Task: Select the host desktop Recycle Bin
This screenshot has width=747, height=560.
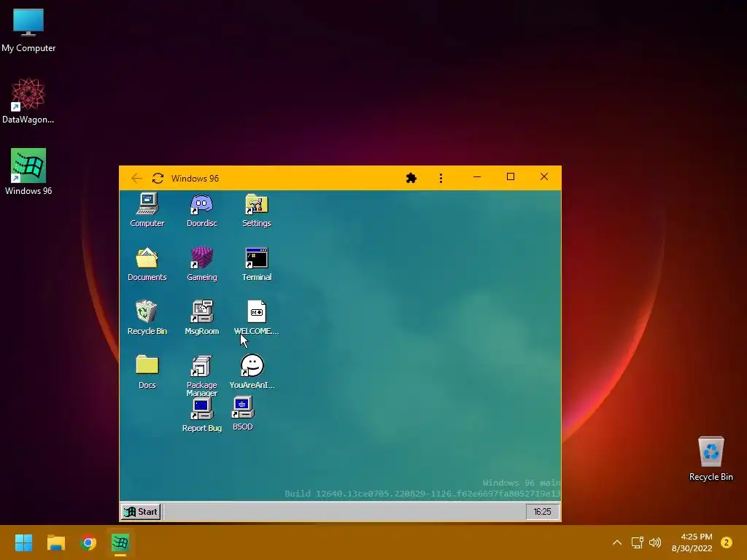Action: 711,459
